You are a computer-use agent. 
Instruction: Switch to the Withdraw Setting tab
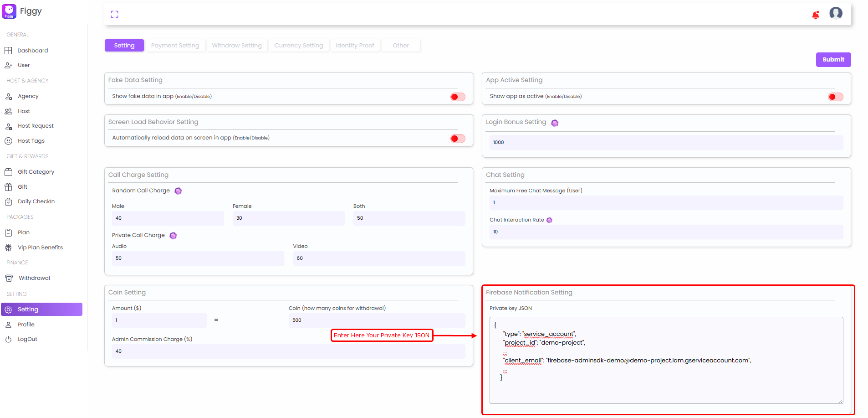pyautogui.click(x=237, y=46)
